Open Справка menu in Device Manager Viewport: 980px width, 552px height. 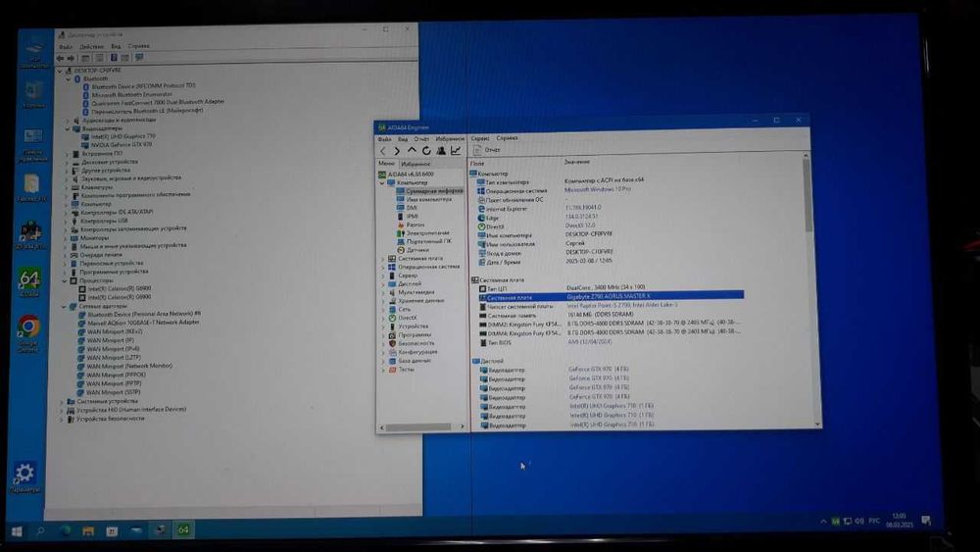tap(139, 46)
